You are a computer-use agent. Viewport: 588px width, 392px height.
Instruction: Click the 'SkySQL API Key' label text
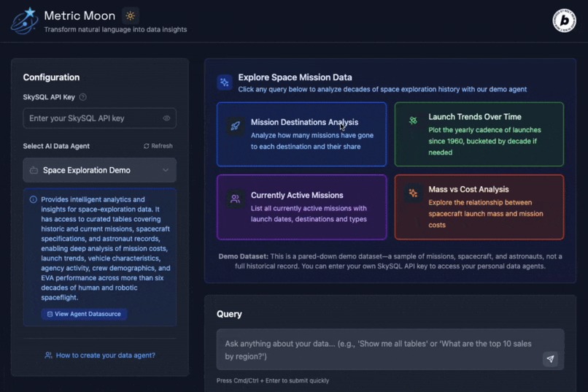point(49,97)
